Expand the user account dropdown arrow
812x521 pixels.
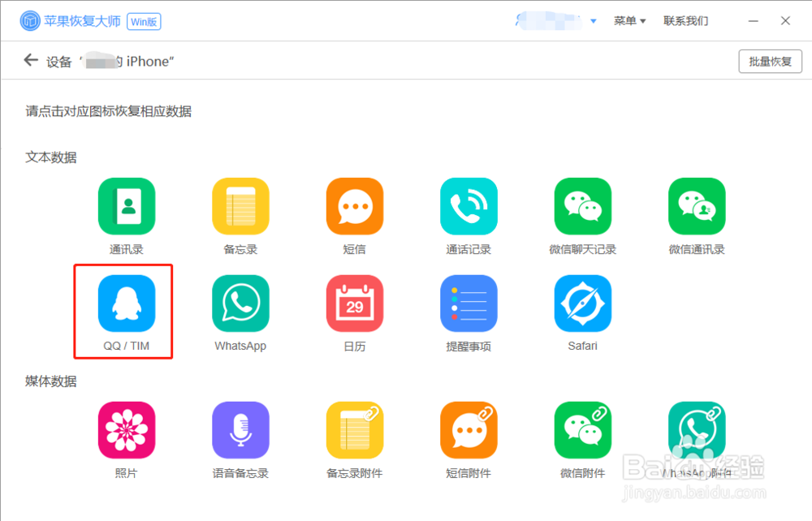594,21
